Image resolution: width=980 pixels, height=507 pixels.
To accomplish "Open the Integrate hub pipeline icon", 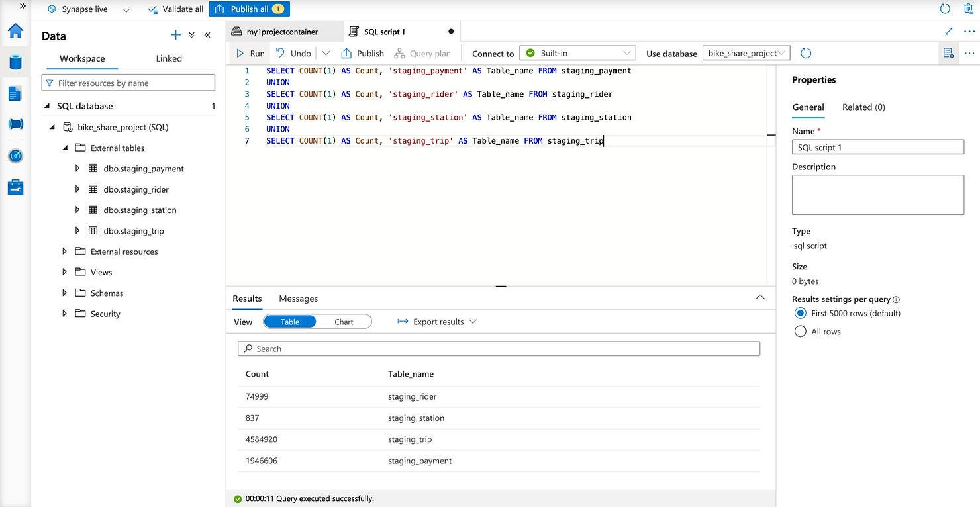I will (15, 124).
